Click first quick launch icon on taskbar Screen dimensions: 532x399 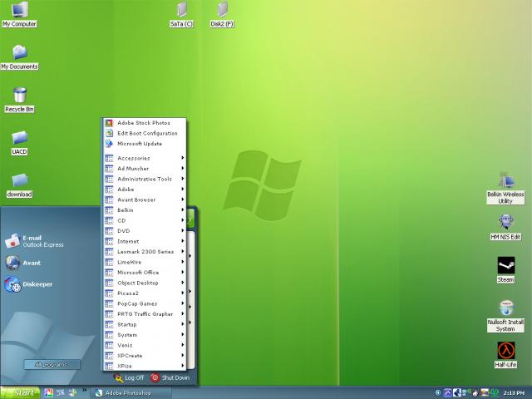[48, 393]
